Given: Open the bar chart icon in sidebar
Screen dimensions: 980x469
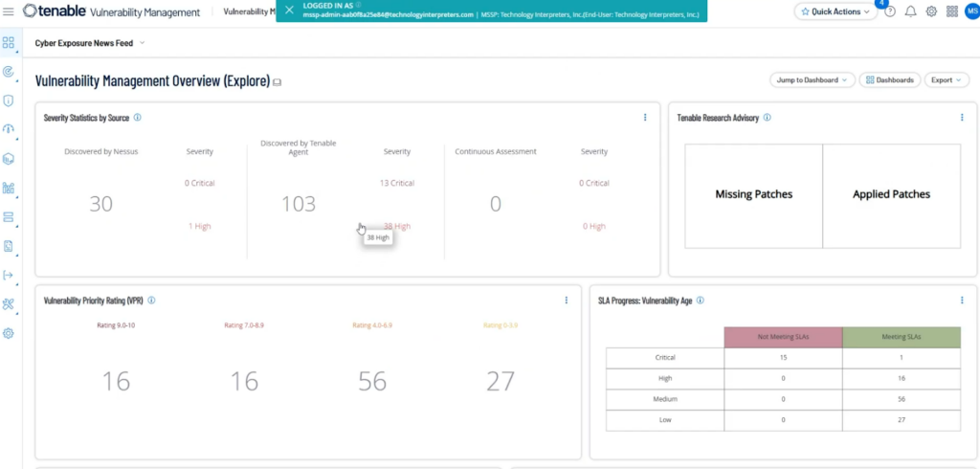Looking at the screenshot, I should 8,189.
